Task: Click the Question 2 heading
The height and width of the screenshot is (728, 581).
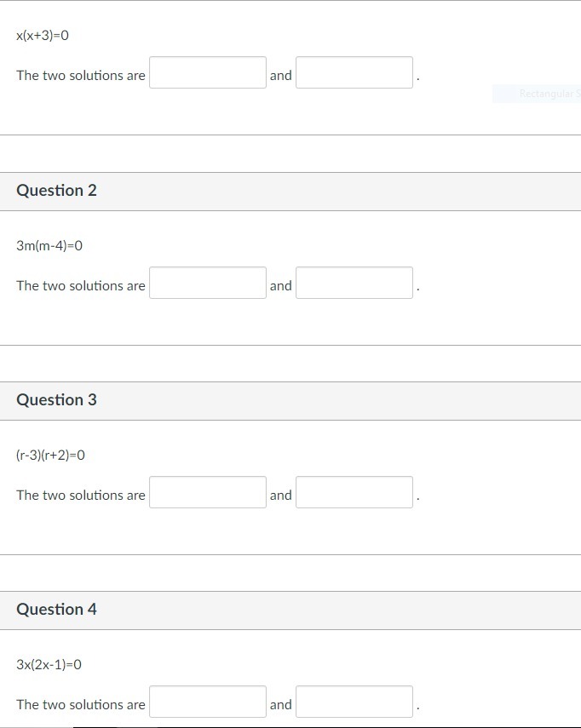Action: point(57,191)
